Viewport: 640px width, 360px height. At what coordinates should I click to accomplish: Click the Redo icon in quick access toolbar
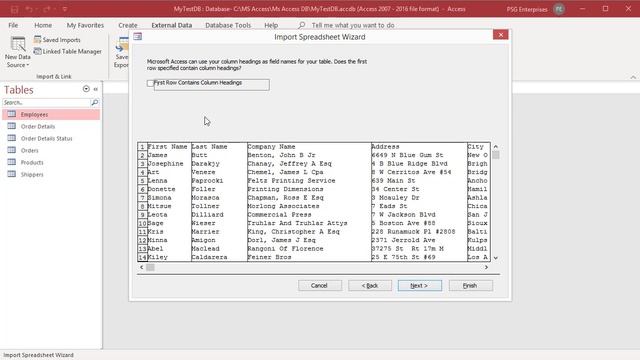click(47, 9)
